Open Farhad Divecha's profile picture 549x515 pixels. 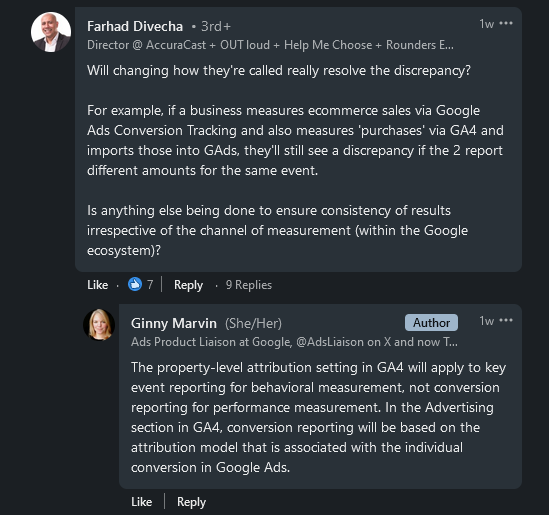click(51, 32)
